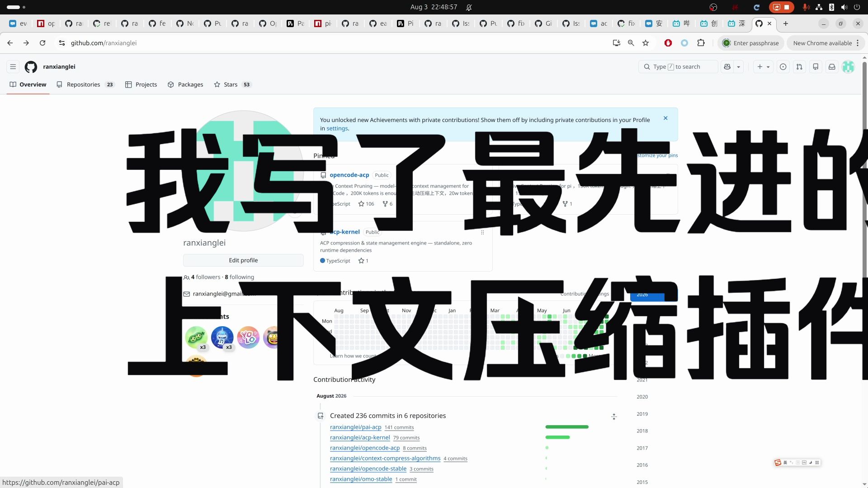Viewport: 868px width, 488px height.
Task: Open the notifications inbox icon
Action: tap(832, 67)
